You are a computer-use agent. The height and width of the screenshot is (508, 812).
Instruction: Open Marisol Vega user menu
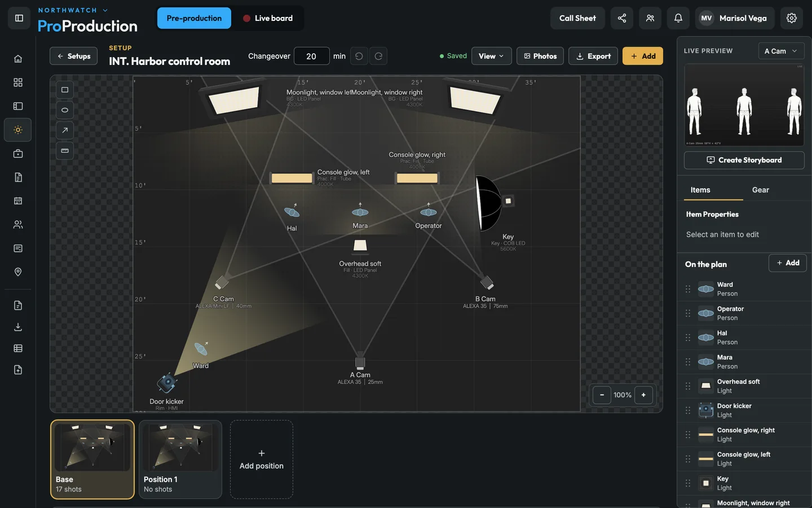[734, 18]
